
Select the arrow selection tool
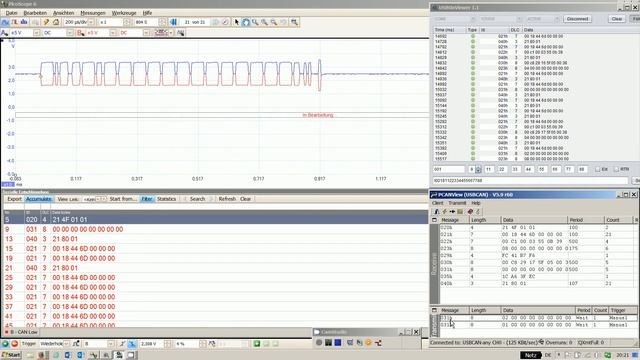tap(237, 22)
